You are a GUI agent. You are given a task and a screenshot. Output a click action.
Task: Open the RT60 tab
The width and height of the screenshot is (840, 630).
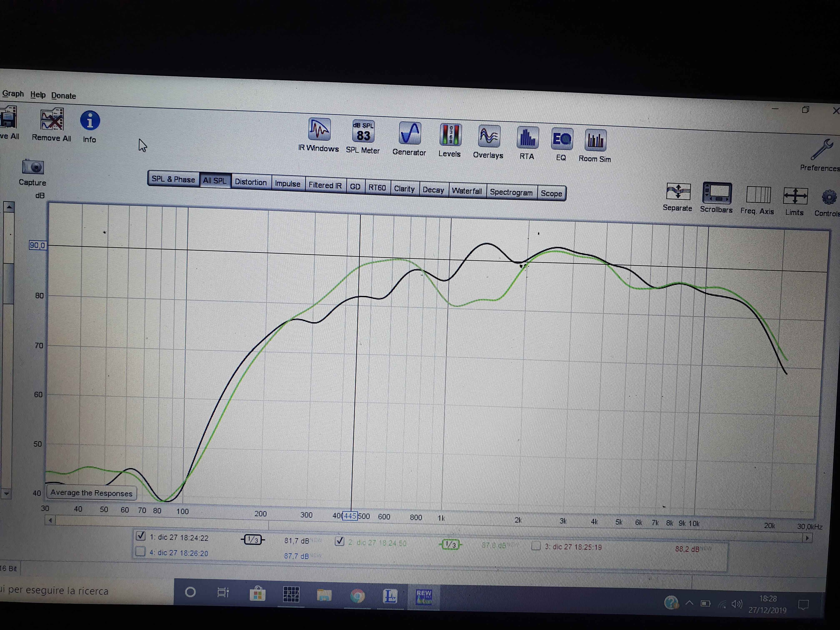[377, 187]
